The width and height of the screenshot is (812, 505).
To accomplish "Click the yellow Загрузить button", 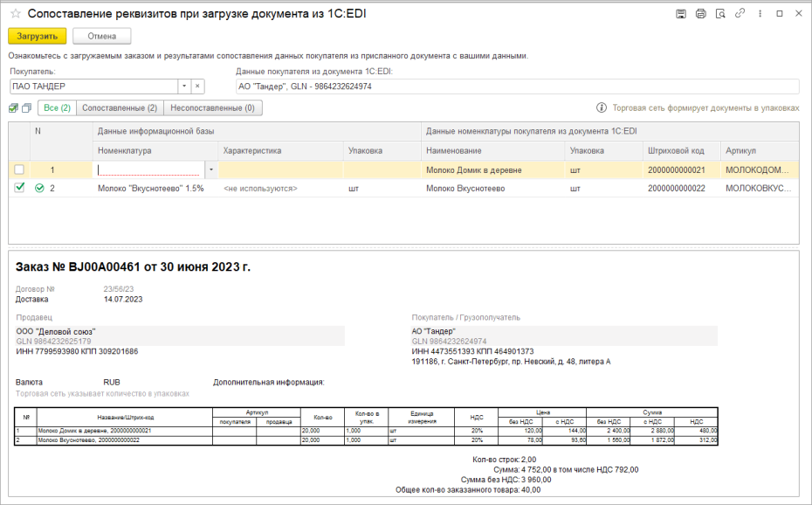I will pos(38,36).
